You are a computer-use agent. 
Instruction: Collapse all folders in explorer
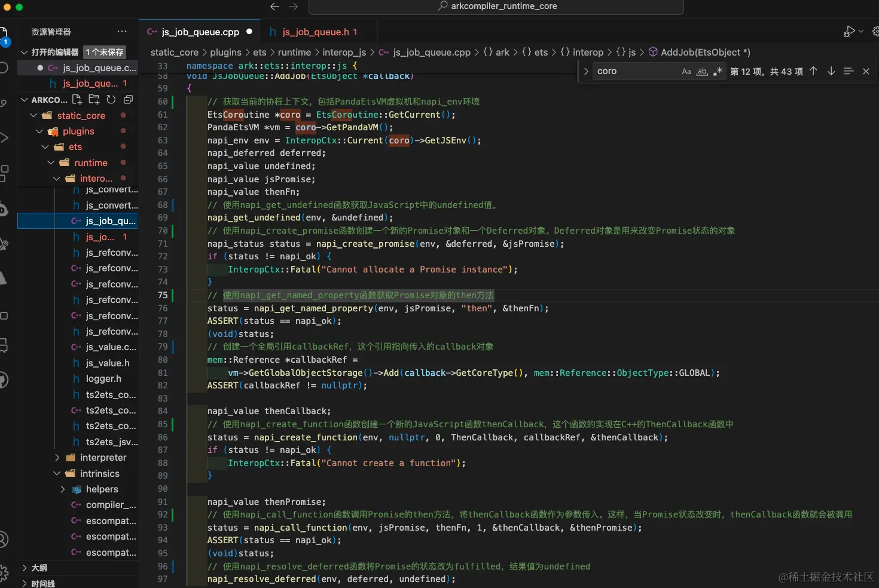[128, 99]
